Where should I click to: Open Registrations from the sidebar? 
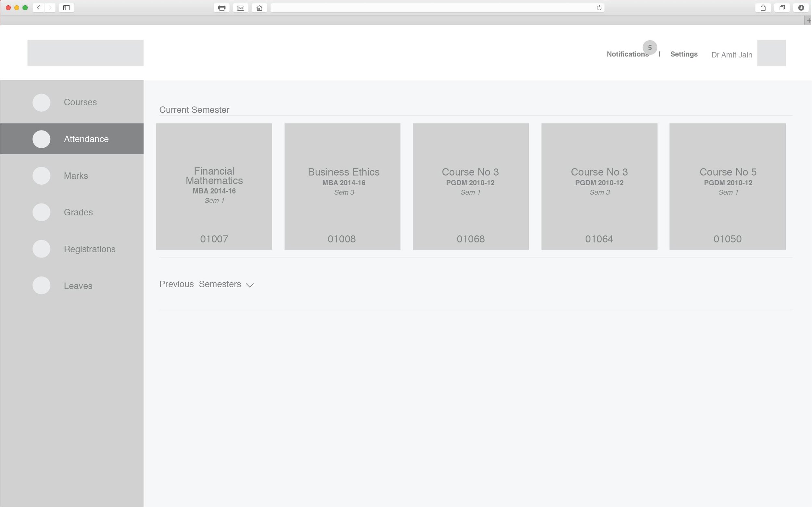(90, 249)
